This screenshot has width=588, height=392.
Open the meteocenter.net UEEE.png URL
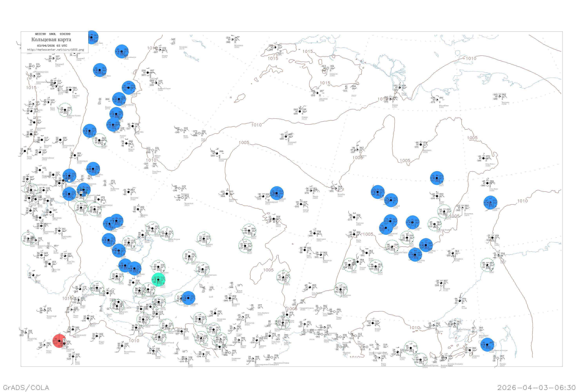pos(55,50)
